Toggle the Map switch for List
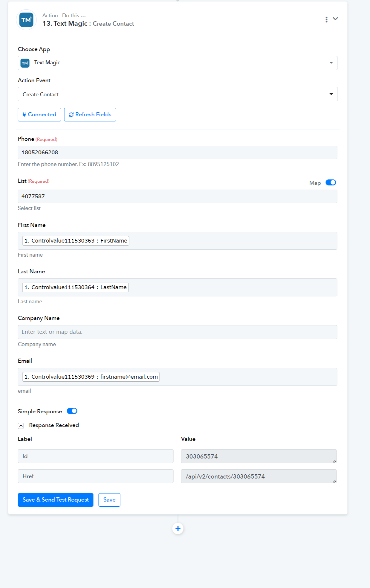 (x=331, y=183)
